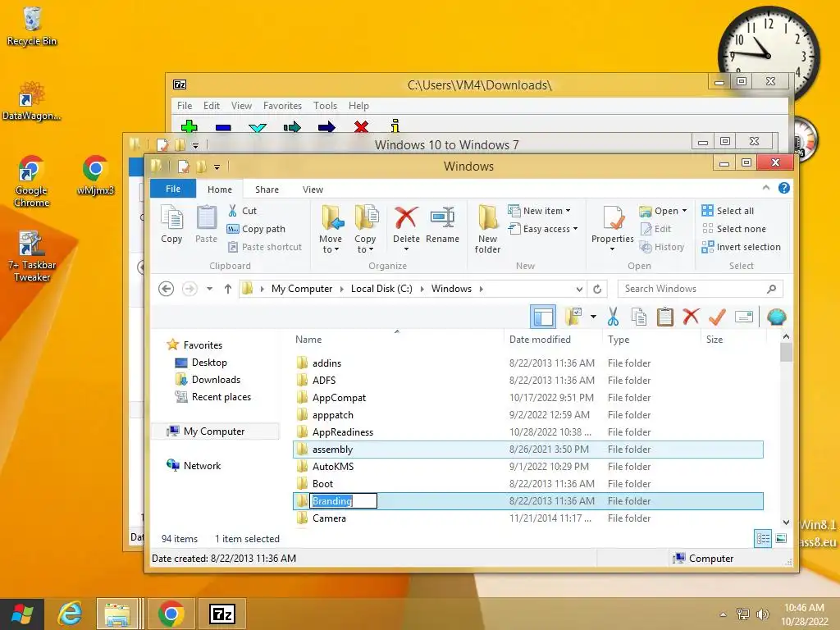Click the Copy pages icon in lower toolbar
The width and height of the screenshot is (840, 630).
point(638,317)
